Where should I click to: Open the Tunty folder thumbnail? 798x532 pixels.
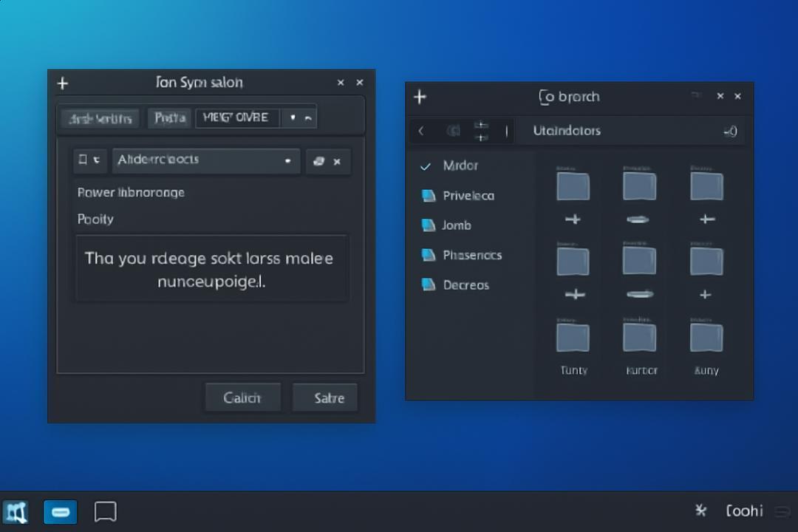573,338
